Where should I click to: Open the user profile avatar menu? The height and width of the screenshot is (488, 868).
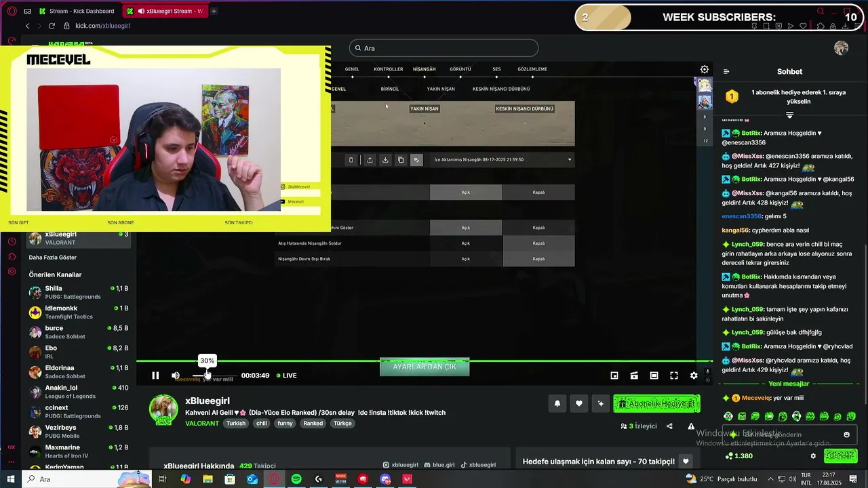842,48
